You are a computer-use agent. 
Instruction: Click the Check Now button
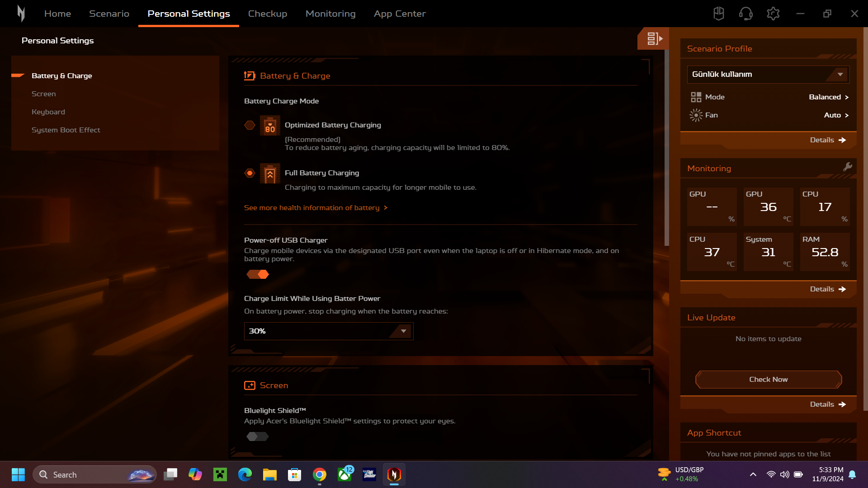[x=768, y=380]
